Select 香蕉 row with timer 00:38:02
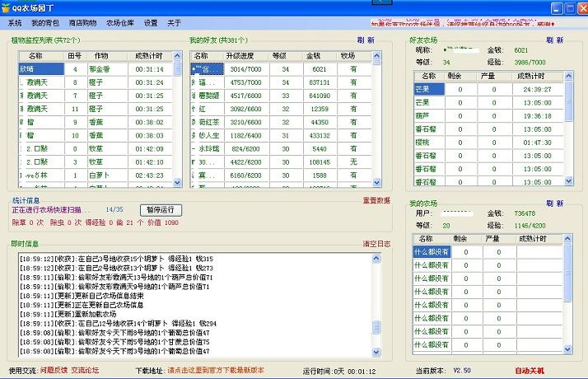This screenshot has height=379, width=588. [x=96, y=122]
